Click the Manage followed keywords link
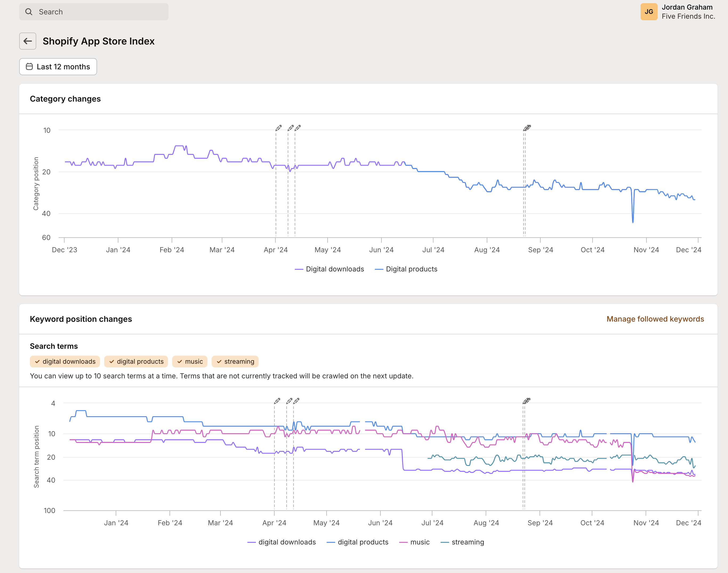728x573 pixels. click(655, 319)
